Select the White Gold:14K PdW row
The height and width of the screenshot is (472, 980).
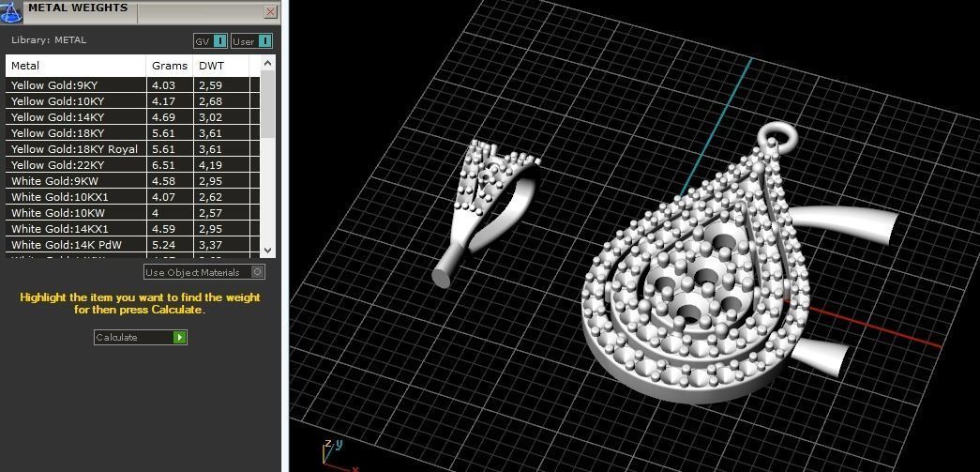[132, 244]
